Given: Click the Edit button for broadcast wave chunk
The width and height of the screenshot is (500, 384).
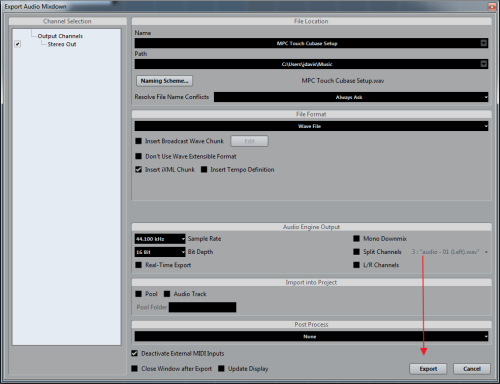Looking at the screenshot, I should point(249,141).
